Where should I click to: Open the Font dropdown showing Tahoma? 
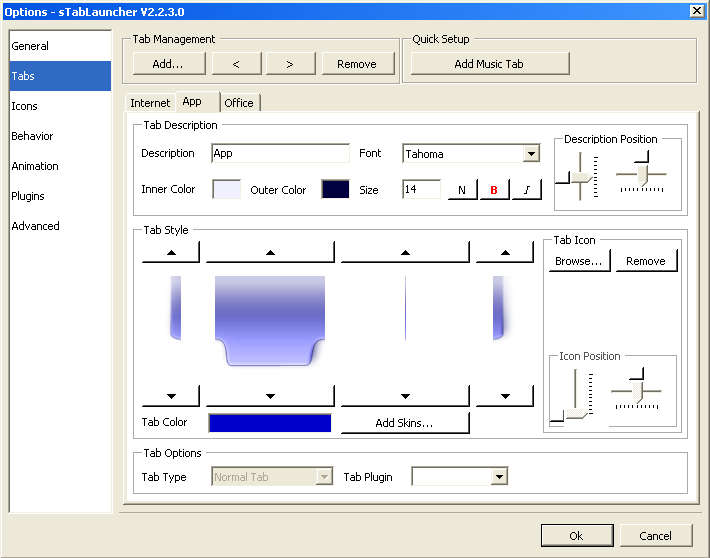click(x=530, y=154)
